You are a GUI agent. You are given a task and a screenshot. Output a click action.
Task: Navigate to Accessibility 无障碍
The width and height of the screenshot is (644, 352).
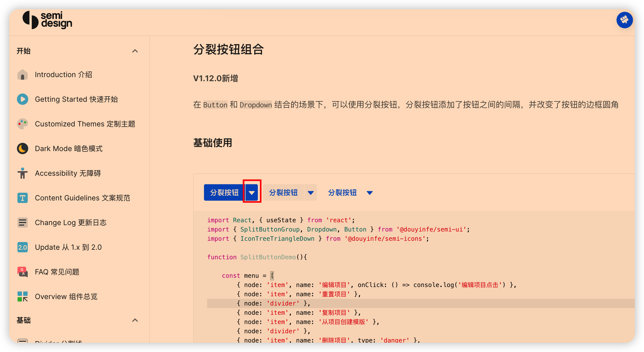tap(68, 173)
